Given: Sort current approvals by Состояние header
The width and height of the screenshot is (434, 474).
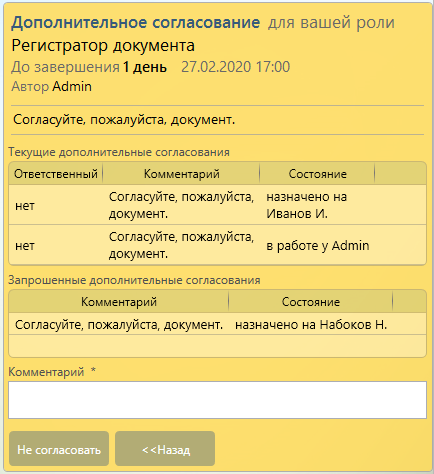Looking at the screenshot, I should 317,174.
